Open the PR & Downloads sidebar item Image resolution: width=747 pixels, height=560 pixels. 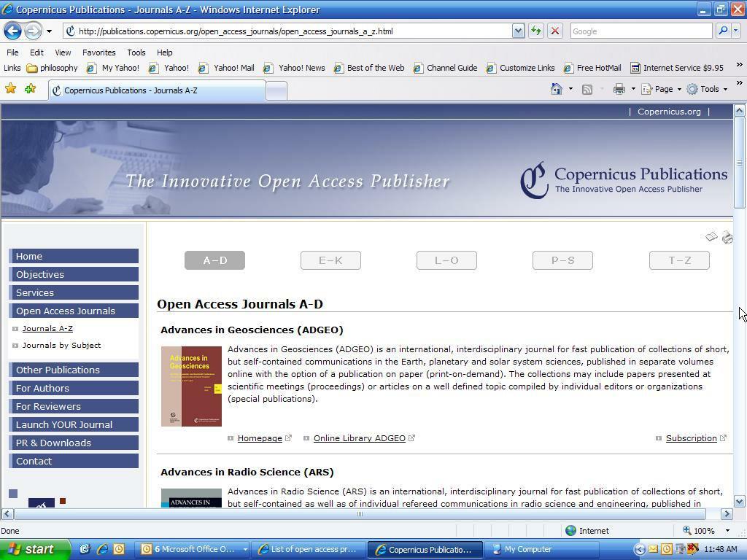point(74,443)
